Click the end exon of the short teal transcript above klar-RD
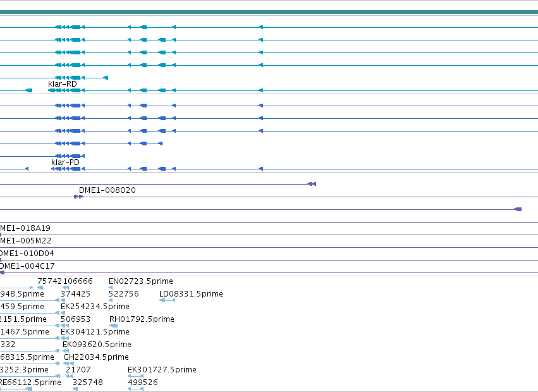Image resolution: width=538 pixels, height=392 pixels. [x=106, y=78]
